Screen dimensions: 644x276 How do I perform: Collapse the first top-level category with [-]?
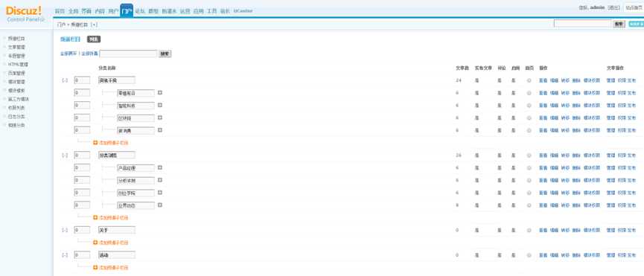pyautogui.click(x=65, y=80)
